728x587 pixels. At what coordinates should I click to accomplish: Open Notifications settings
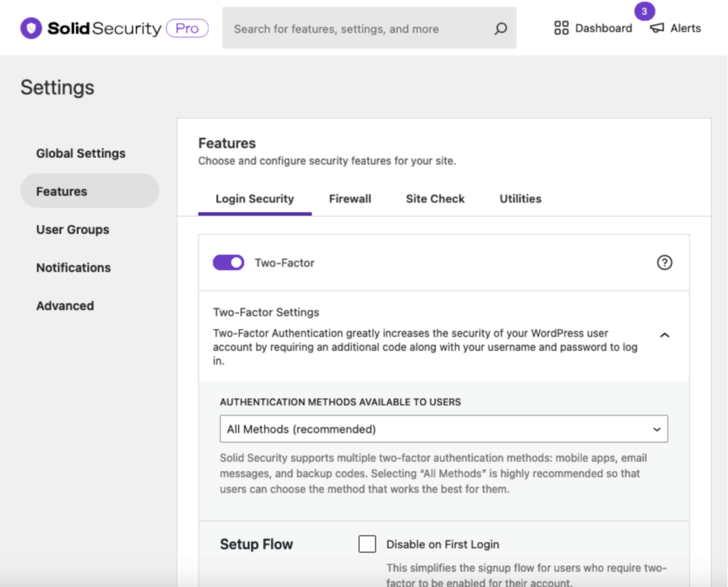73,268
